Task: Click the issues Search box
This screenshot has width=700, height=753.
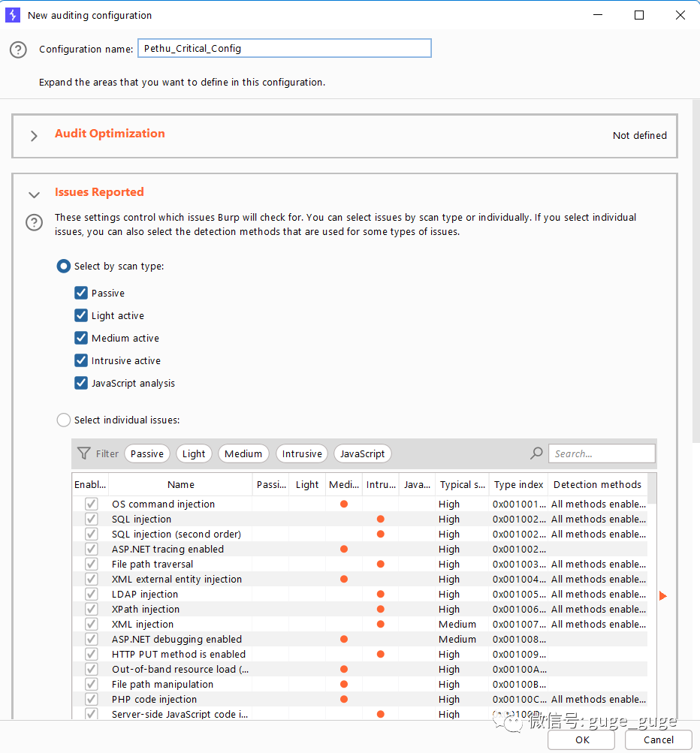Action: (602, 453)
